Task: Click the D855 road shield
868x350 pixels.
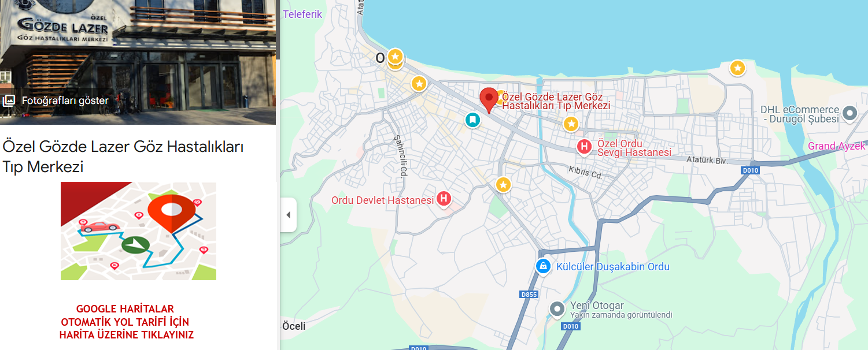Action: click(529, 295)
